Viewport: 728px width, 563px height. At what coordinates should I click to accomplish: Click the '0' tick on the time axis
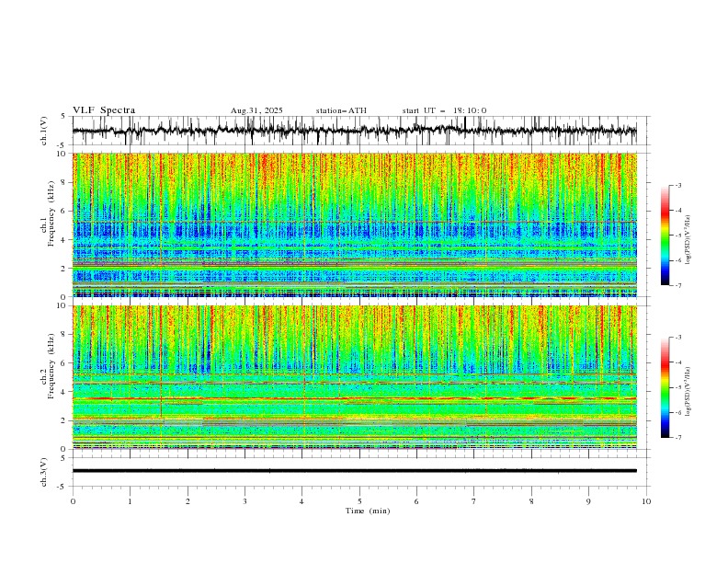(x=73, y=501)
